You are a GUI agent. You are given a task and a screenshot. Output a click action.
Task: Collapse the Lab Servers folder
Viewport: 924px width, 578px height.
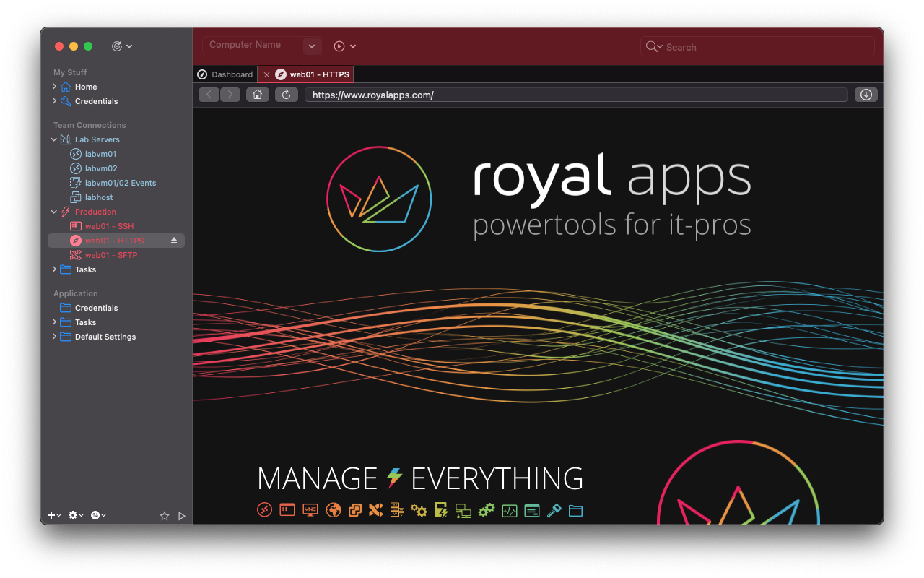(54, 139)
